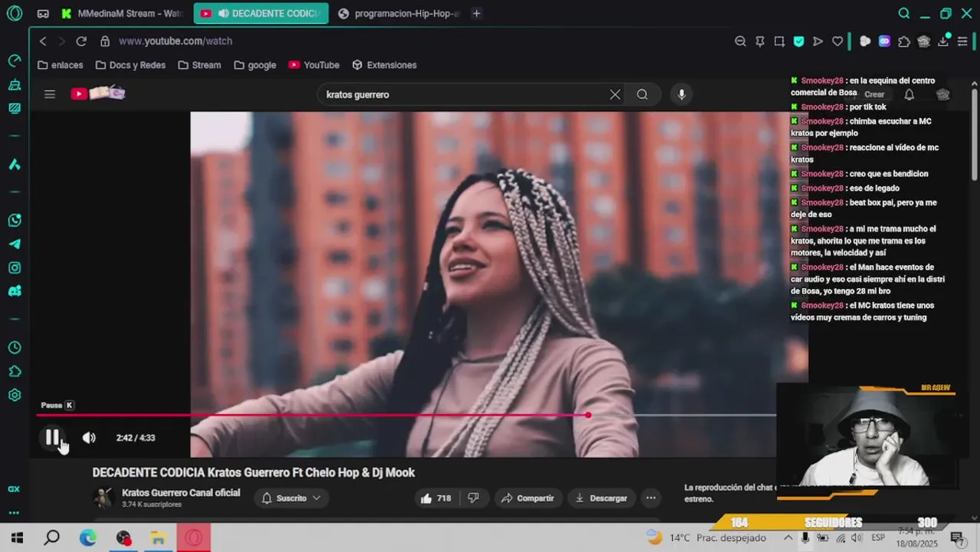Open the YouTube bookmark
This screenshot has height=552, width=980.
pyautogui.click(x=314, y=65)
